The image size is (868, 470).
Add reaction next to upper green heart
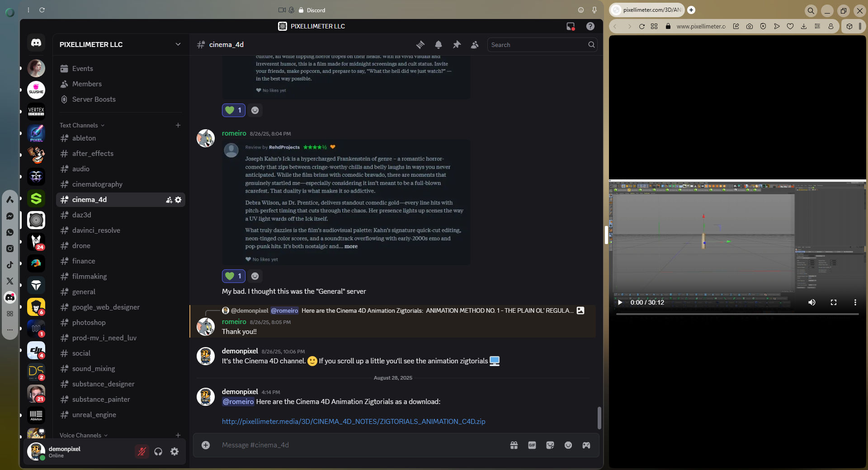255,110
